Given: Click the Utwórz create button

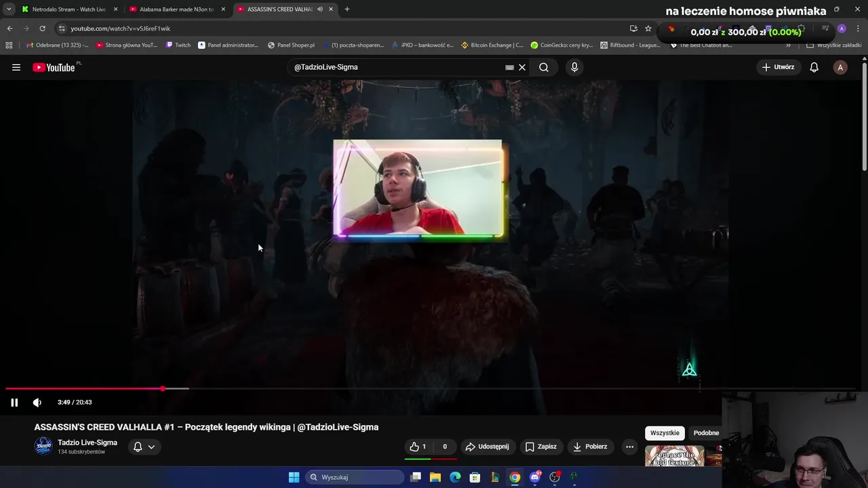Looking at the screenshot, I should [778, 67].
